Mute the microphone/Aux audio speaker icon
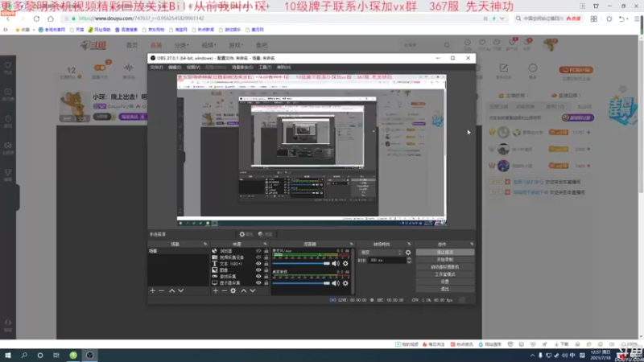The image size is (644, 362). click(x=336, y=264)
